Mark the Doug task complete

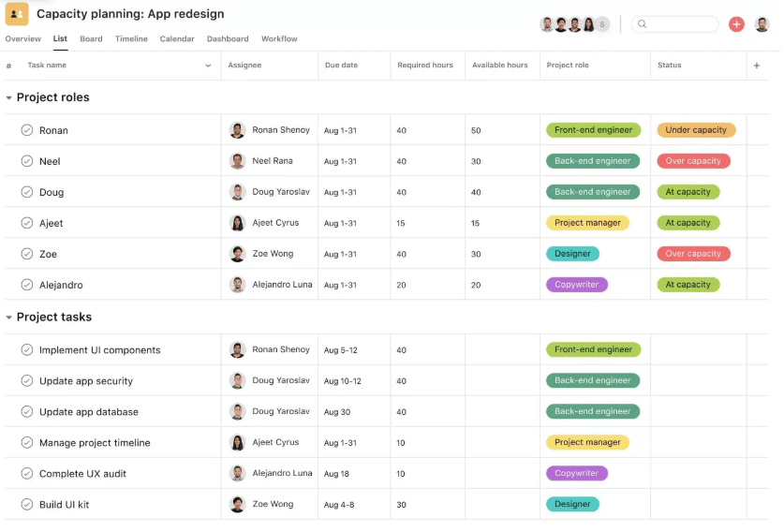coord(27,192)
